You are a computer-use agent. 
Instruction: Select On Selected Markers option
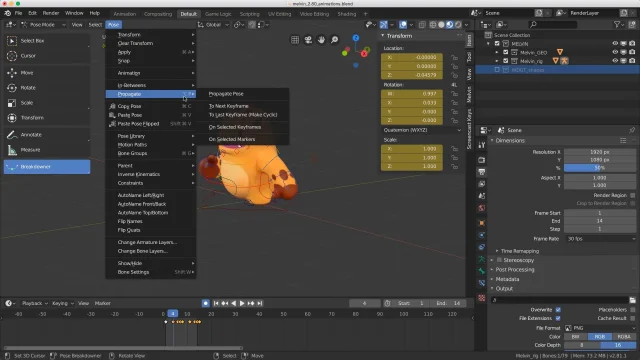pos(232,139)
